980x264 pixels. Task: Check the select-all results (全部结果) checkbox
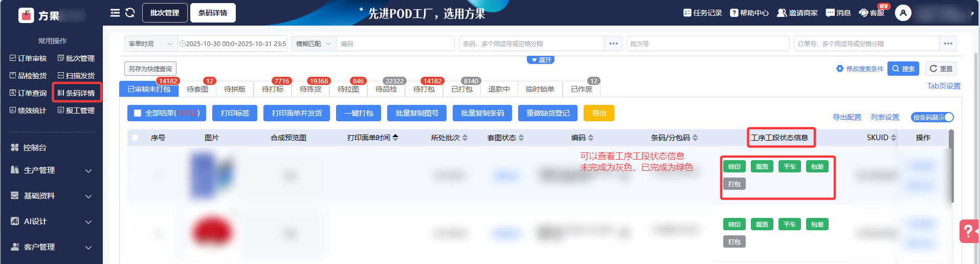138,113
